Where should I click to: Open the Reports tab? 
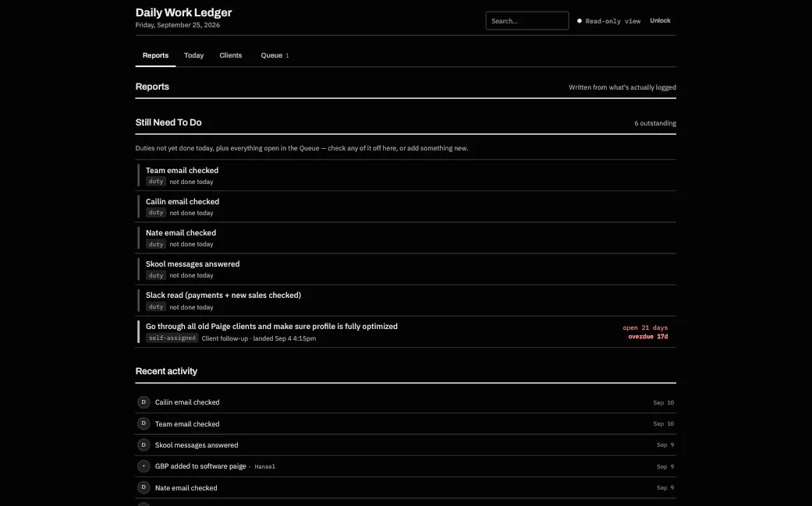coord(155,55)
